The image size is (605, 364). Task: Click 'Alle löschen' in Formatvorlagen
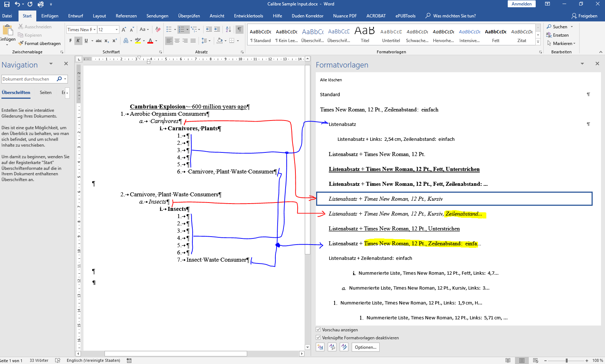click(331, 80)
